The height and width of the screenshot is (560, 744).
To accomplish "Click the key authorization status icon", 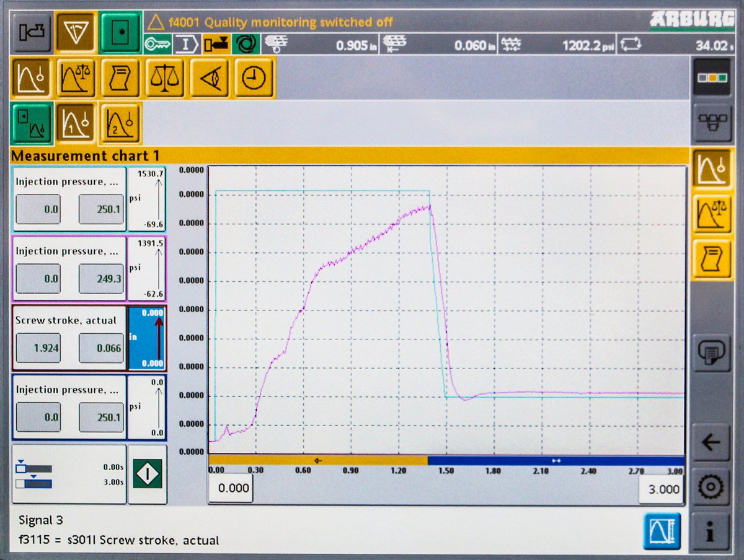I will (x=157, y=45).
